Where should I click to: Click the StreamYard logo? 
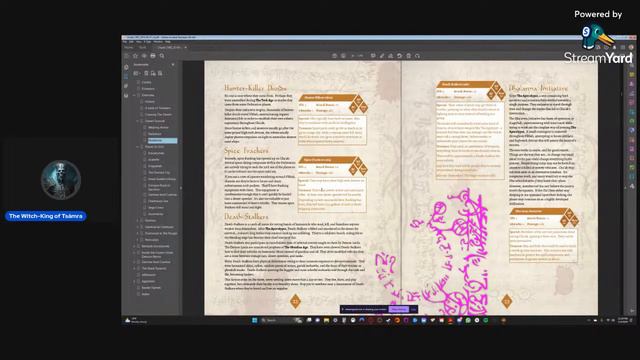tap(598, 44)
